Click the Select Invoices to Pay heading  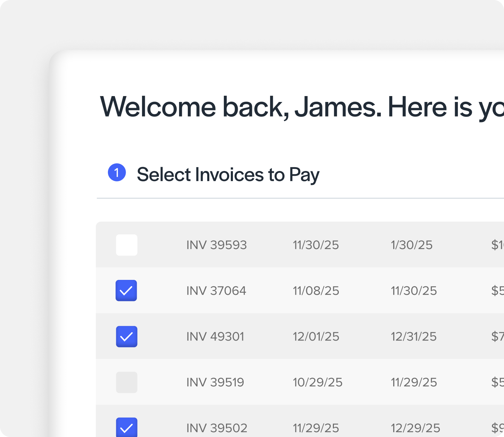pyautogui.click(x=228, y=174)
